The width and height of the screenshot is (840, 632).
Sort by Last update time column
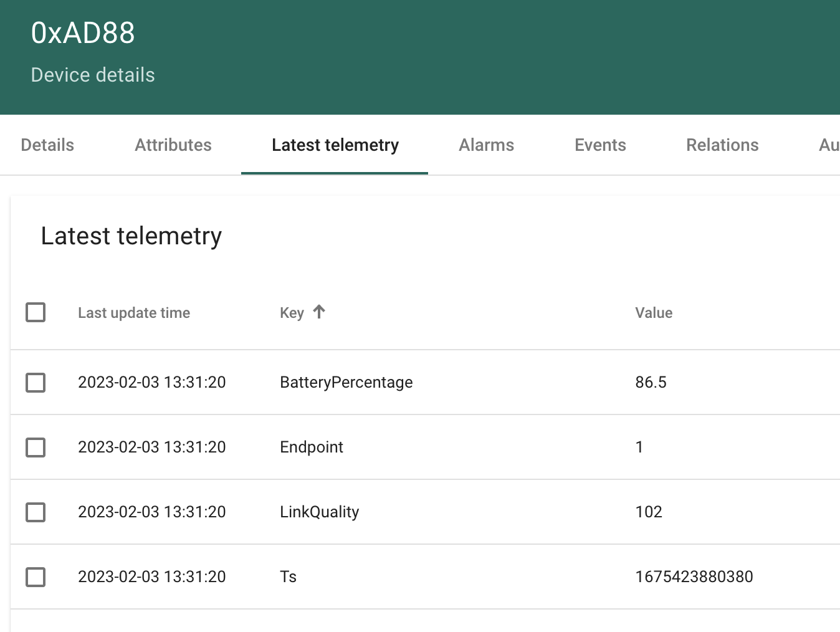pos(134,312)
